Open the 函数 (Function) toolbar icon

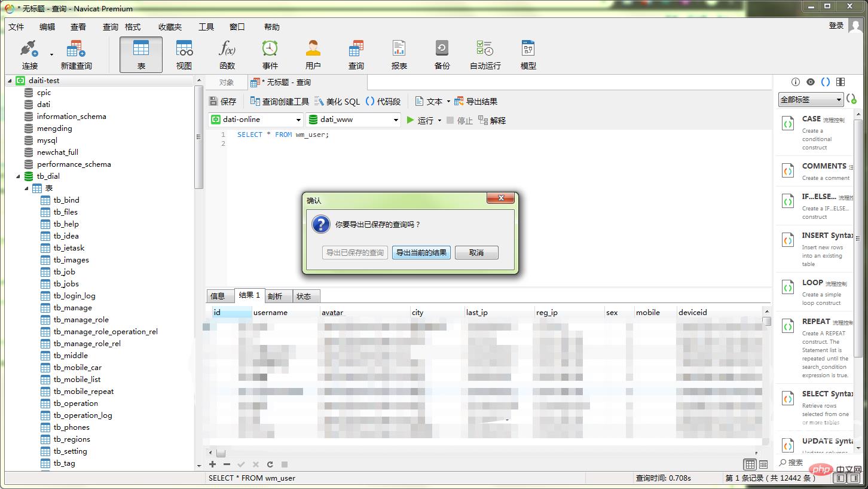[227, 55]
